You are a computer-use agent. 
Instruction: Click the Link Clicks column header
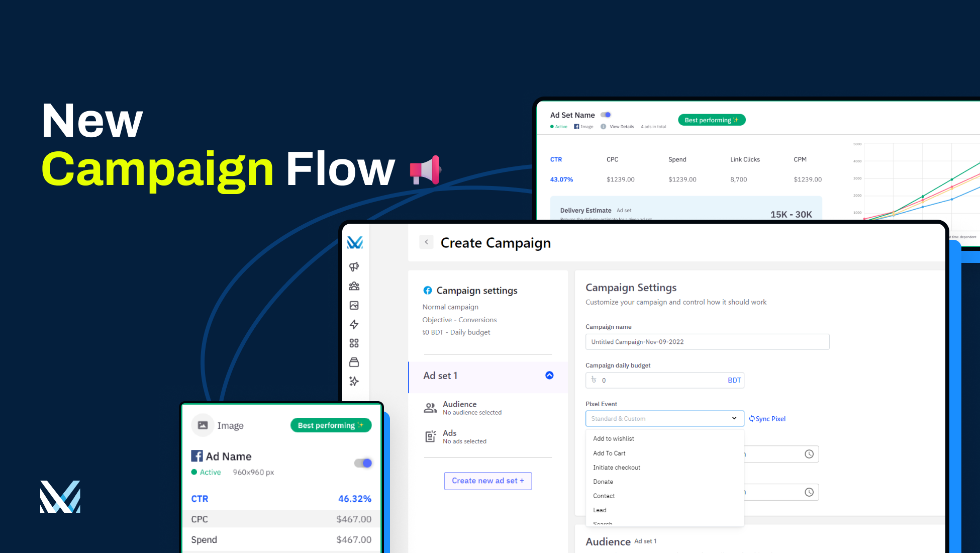(x=745, y=159)
